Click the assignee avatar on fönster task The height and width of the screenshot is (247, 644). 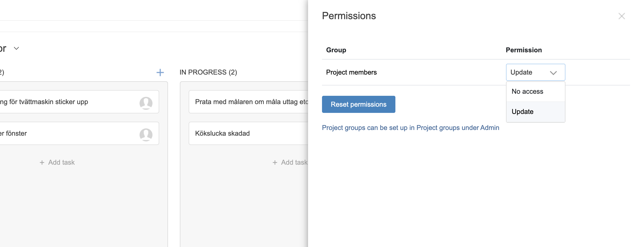pyautogui.click(x=146, y=135)
